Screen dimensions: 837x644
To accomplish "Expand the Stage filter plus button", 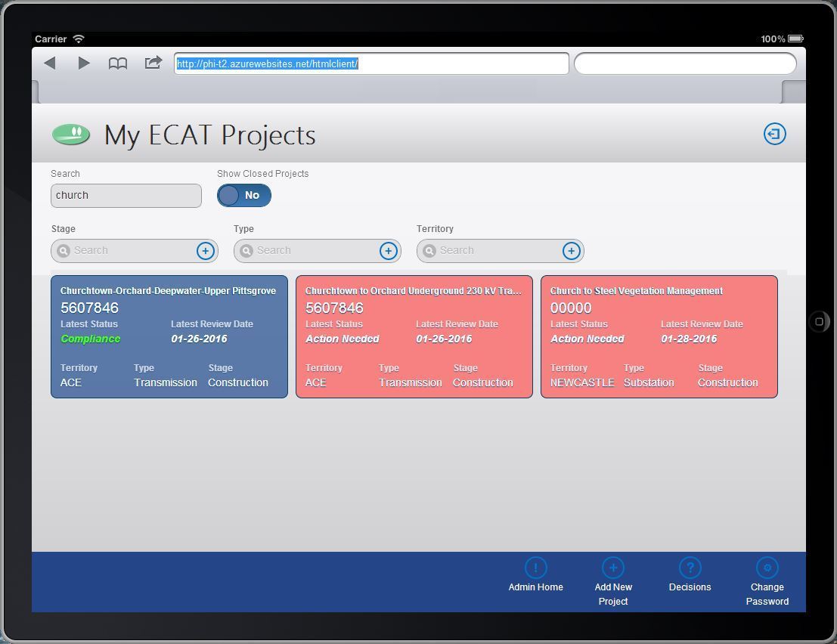I will [205, 251].
